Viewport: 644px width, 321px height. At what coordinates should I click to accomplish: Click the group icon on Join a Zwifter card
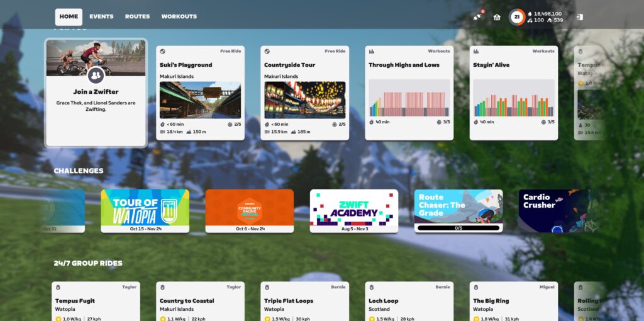(96, 76)
